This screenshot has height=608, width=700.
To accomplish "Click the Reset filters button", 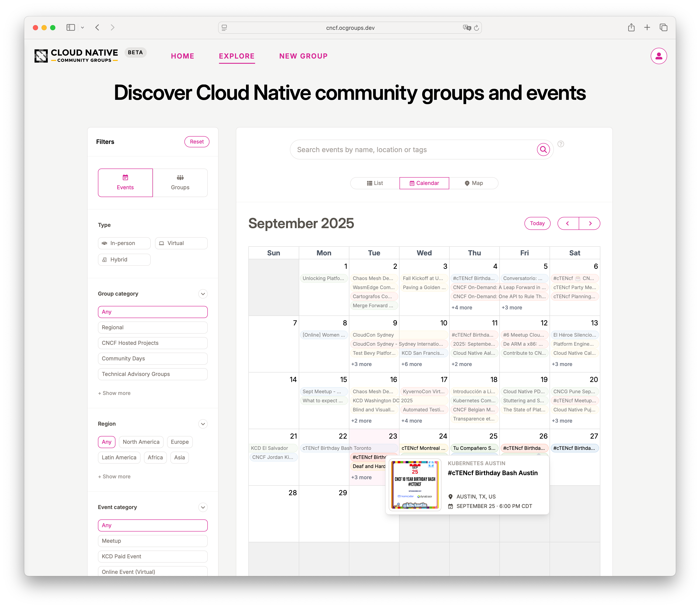I will pos(197,142).
